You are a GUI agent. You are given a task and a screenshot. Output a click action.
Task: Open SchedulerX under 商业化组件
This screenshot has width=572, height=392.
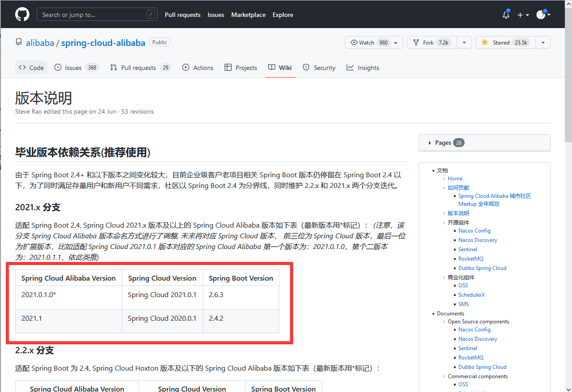(472, 295)
